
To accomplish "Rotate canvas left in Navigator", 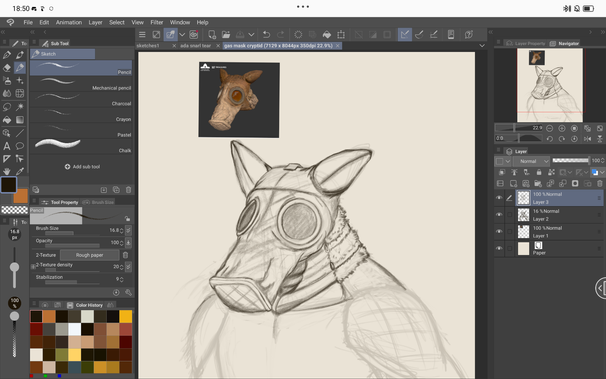I will (x=549, y=139).
